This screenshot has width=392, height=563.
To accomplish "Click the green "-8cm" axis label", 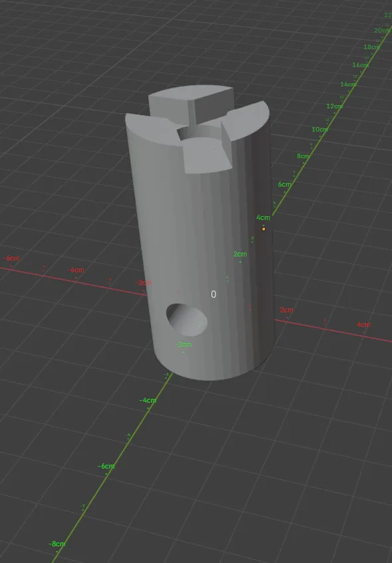I will click(x=57, y=544).
